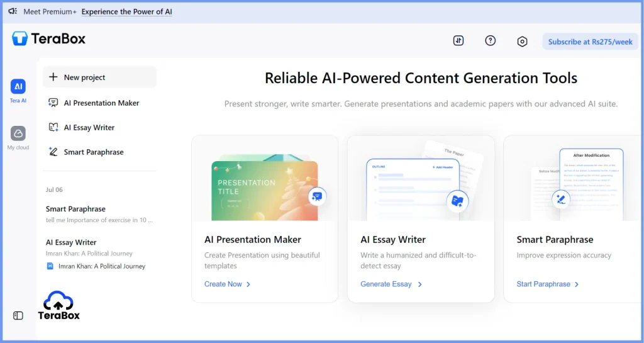644x343 pixels.
Task: Click the document icon beside Imran Khan file
Action: pos(50,266)
